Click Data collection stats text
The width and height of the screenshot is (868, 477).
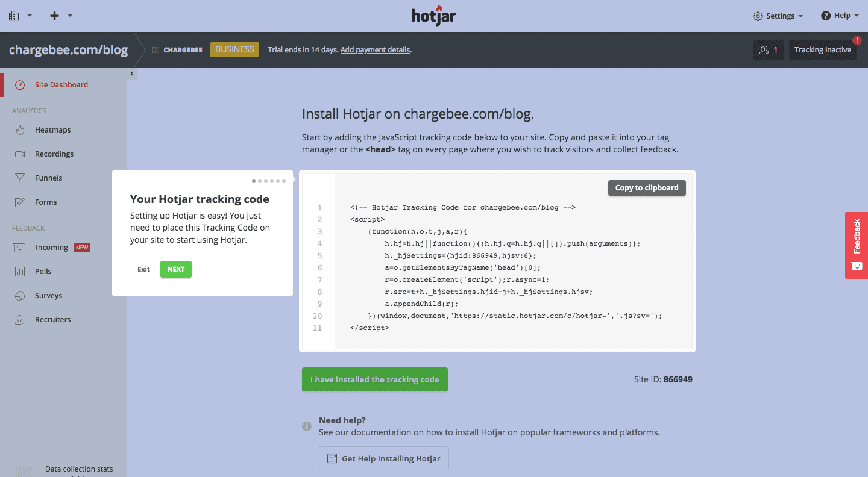(79, 469)
